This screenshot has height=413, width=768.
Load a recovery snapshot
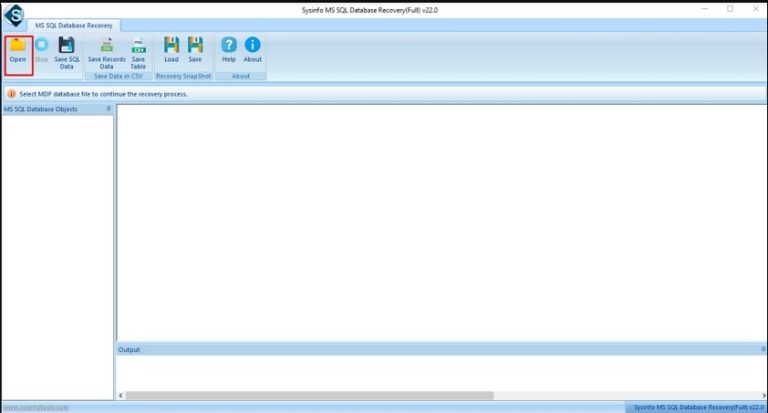171,50
